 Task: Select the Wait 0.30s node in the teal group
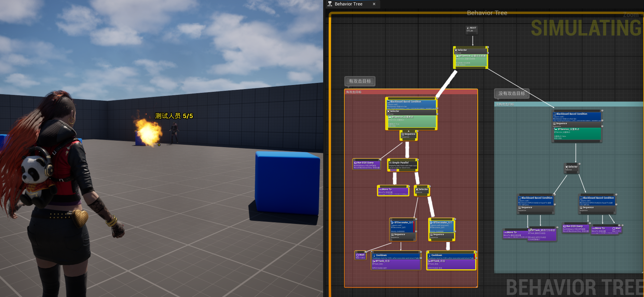click(617, 230)
